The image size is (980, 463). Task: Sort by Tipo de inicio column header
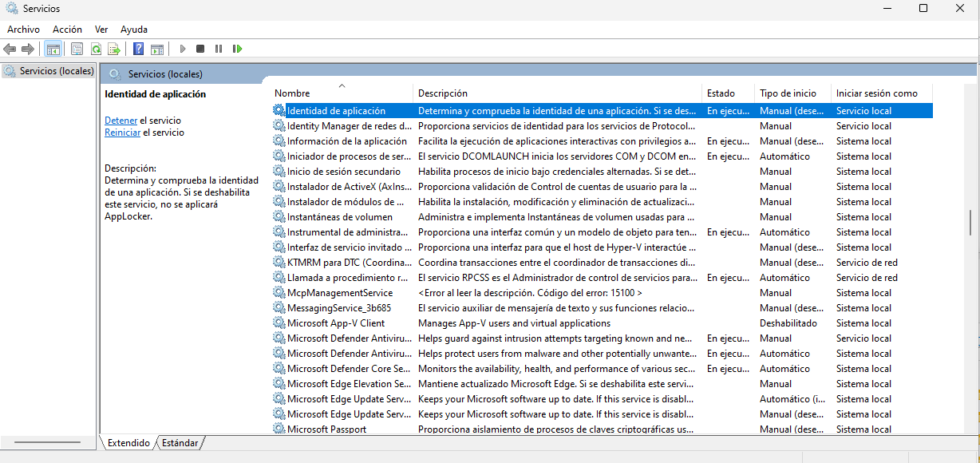click(788, 93)
